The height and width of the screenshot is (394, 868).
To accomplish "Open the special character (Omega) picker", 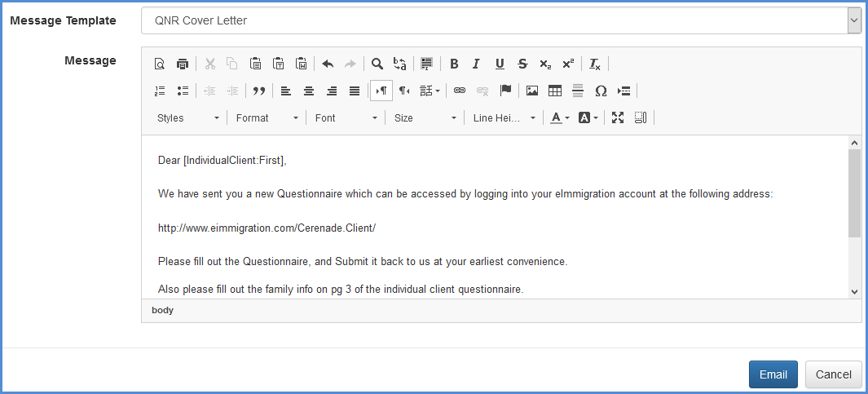I will [x=601, y=91].
